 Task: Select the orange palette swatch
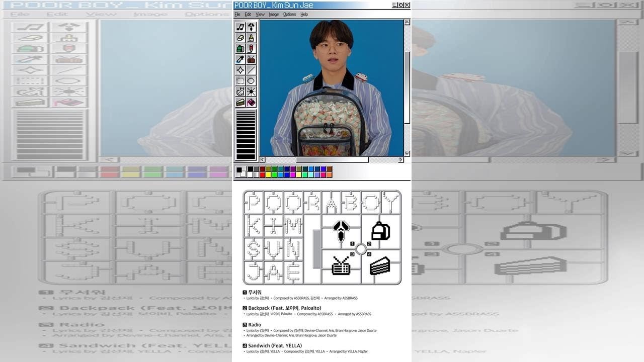coord(330,175)
